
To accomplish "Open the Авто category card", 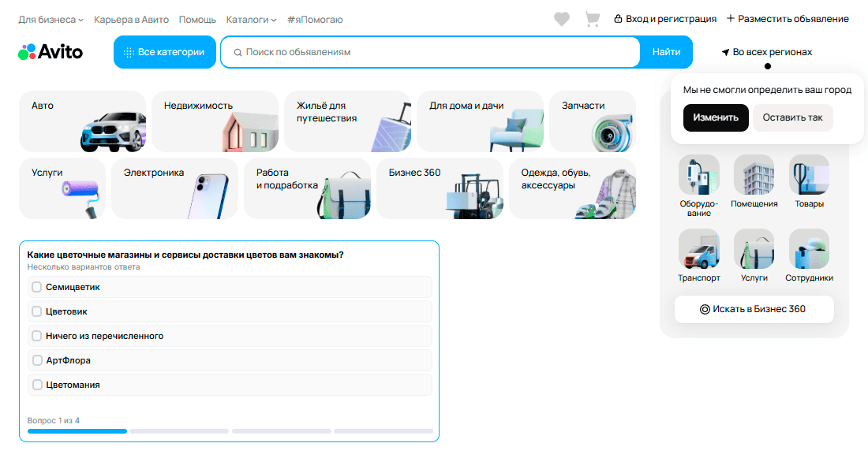I will [x=83, y=121].
